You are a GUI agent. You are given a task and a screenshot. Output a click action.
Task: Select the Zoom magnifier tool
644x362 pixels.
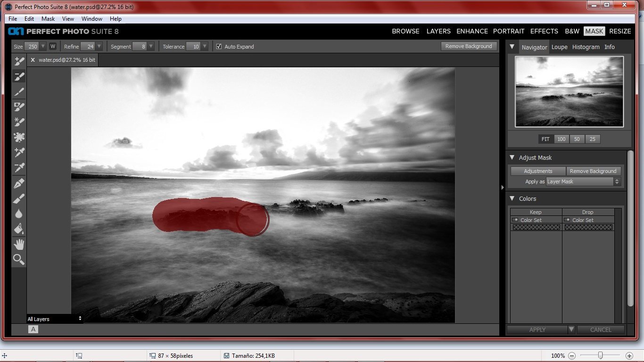tap(19, 259)
